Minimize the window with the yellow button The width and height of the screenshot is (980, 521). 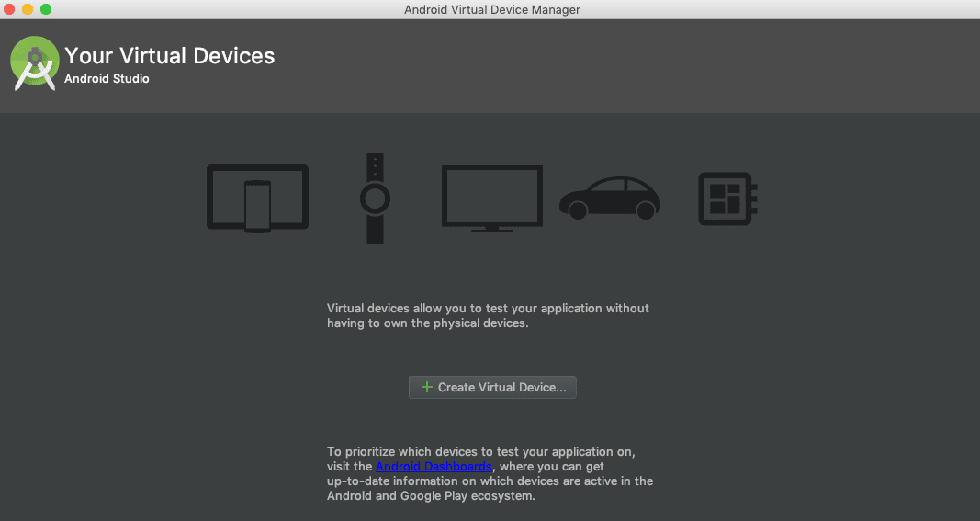28,9
